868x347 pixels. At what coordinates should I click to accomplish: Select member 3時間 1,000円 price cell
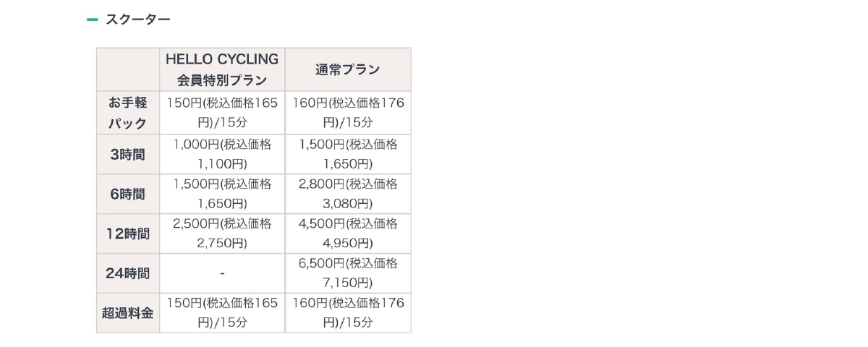(222, 154)
